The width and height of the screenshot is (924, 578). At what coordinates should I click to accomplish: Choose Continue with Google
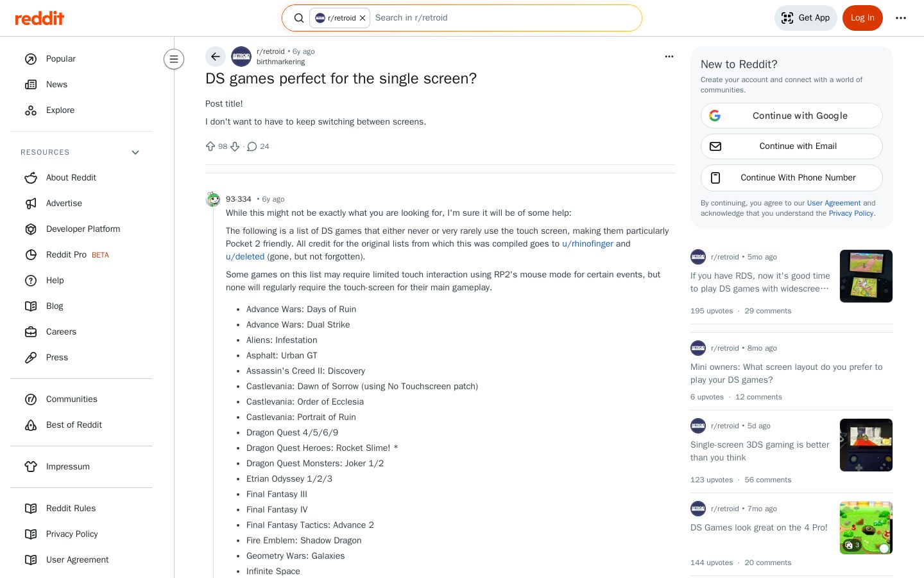(x=792, y=116)
